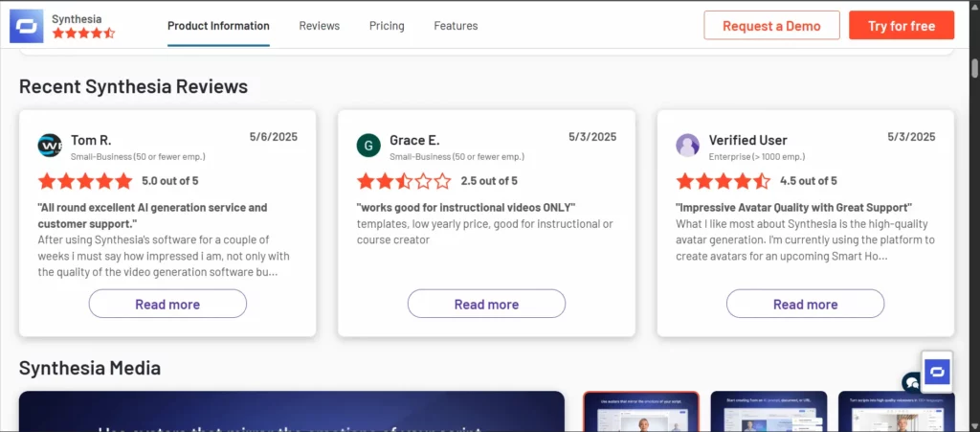Viewport: 980px width, 432px height.
Task: Click the floating Synthesia badge icon
Action: (x=937, y=372)
